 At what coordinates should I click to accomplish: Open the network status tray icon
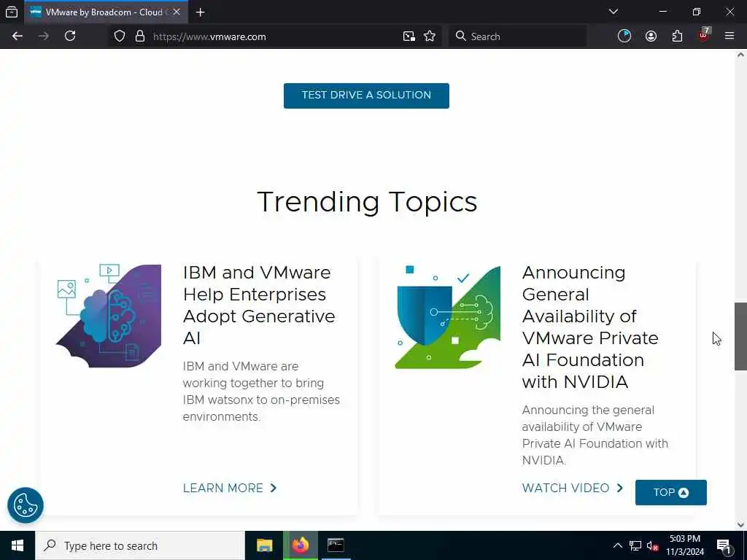(x=635, y=545)
